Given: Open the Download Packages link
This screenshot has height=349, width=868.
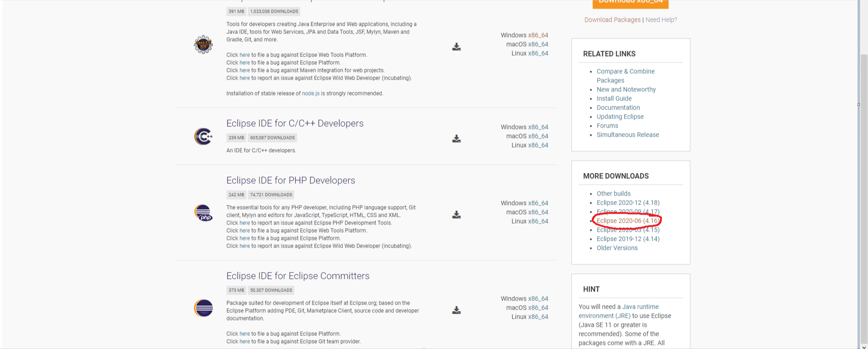Looking at the screenshot, I should coord(613,20).
